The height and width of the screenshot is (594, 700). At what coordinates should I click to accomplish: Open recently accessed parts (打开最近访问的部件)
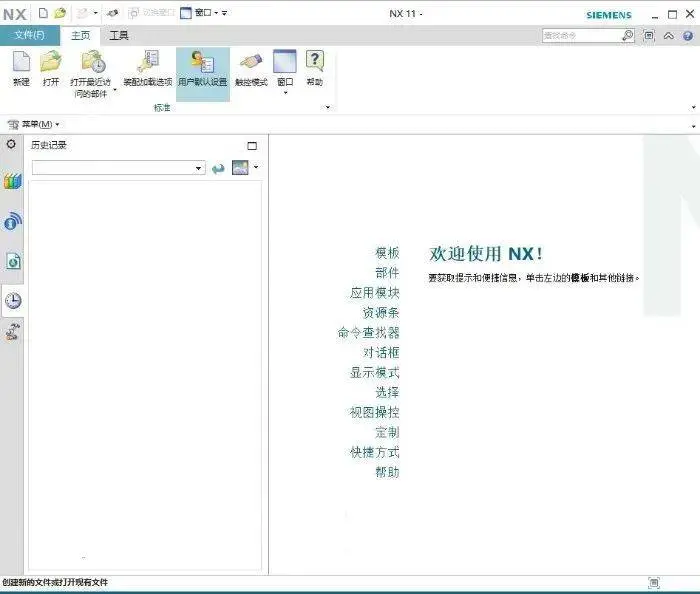tap(91, 74)
